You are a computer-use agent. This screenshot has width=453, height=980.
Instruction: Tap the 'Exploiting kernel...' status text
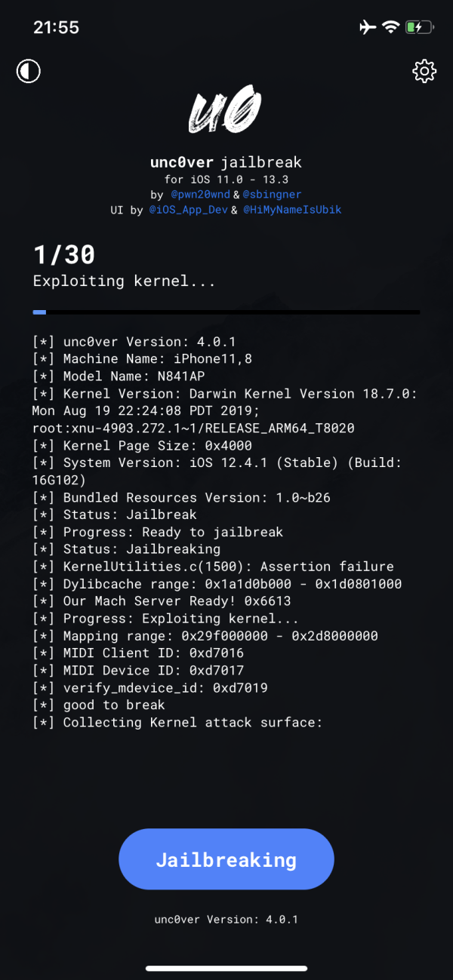click(x=124, y=281)
